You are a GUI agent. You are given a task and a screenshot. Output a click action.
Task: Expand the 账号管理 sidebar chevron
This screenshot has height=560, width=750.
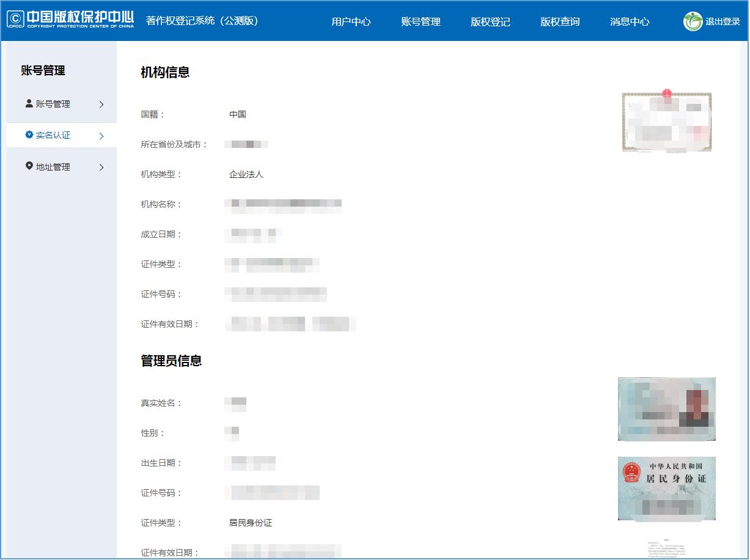point(101,104)
